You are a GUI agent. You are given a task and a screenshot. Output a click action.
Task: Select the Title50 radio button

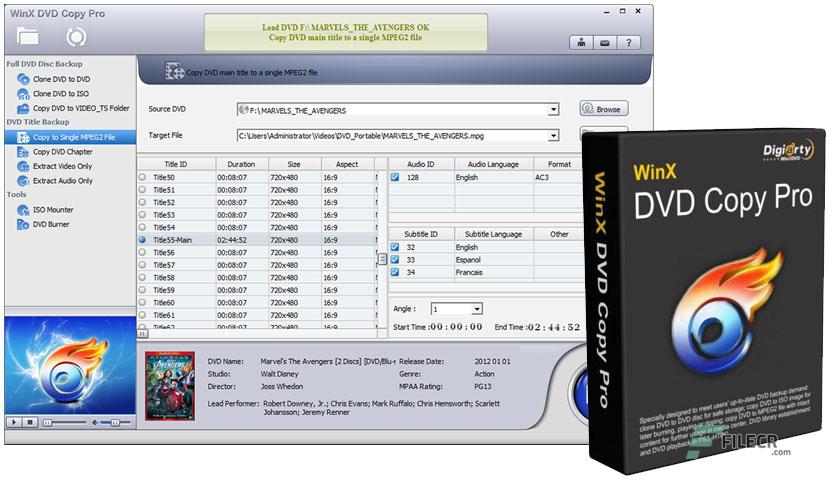(142, 177)
